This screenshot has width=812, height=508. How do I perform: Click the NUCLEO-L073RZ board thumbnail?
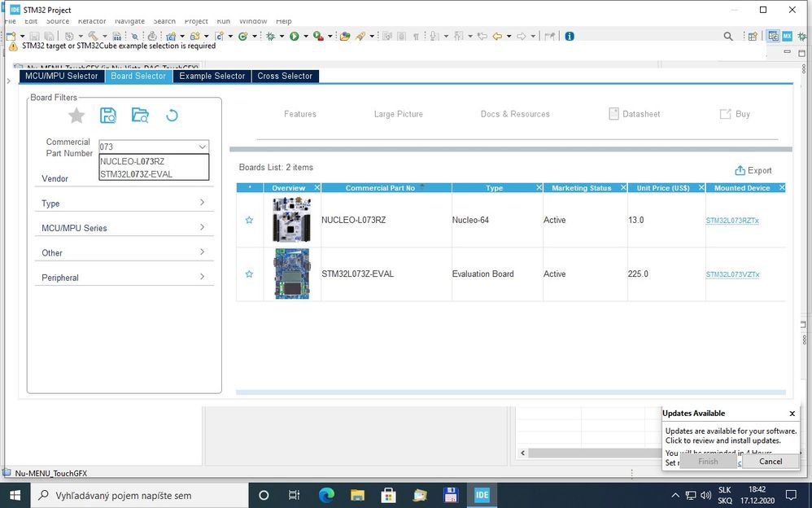[x=291, y=220]
